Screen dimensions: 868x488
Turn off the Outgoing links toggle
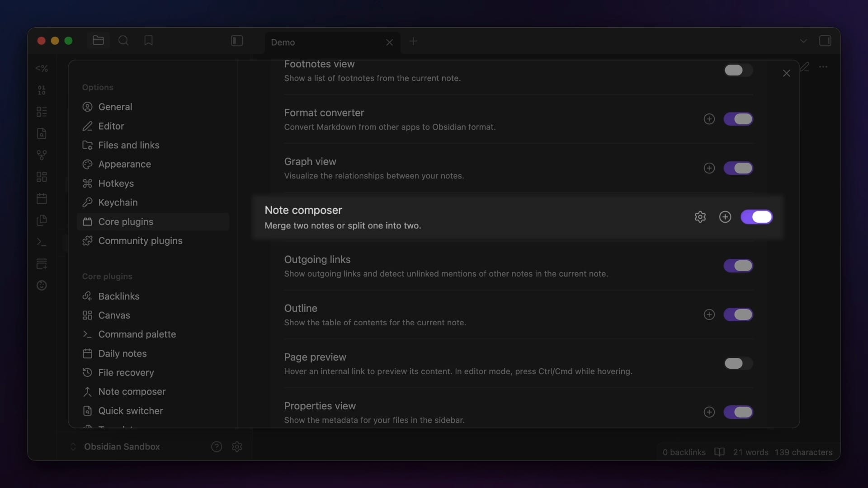pyautogui.click(x=738, y=266)
